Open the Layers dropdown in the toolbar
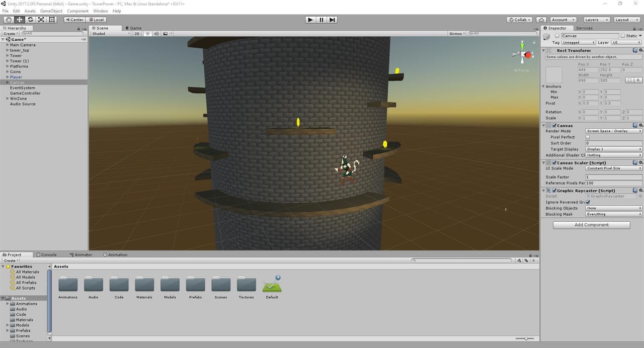644x348 pixels. point(596,20)
